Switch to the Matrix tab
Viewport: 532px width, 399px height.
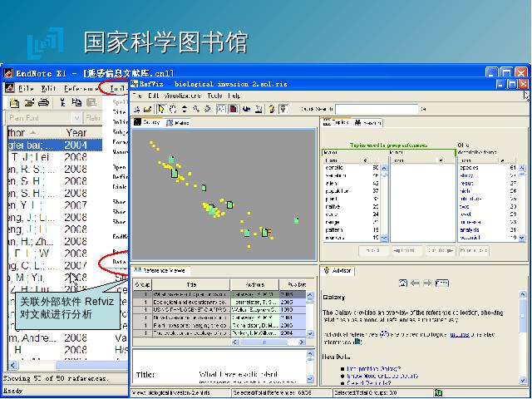tap(177, 123)
